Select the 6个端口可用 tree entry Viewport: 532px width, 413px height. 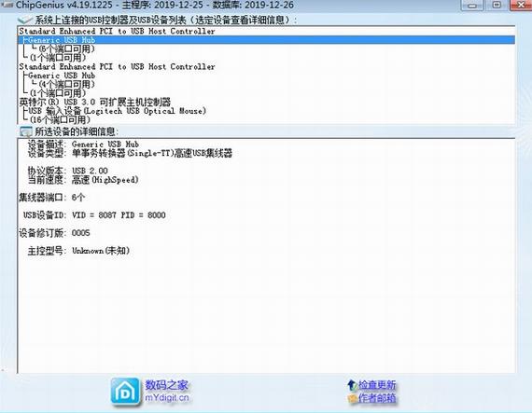[x=67, y=49]
